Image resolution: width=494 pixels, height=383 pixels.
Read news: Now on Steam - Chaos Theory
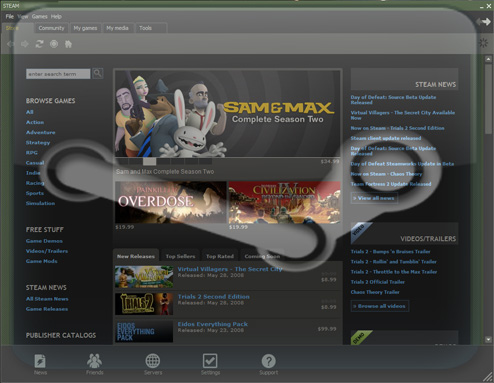[386, 174]
